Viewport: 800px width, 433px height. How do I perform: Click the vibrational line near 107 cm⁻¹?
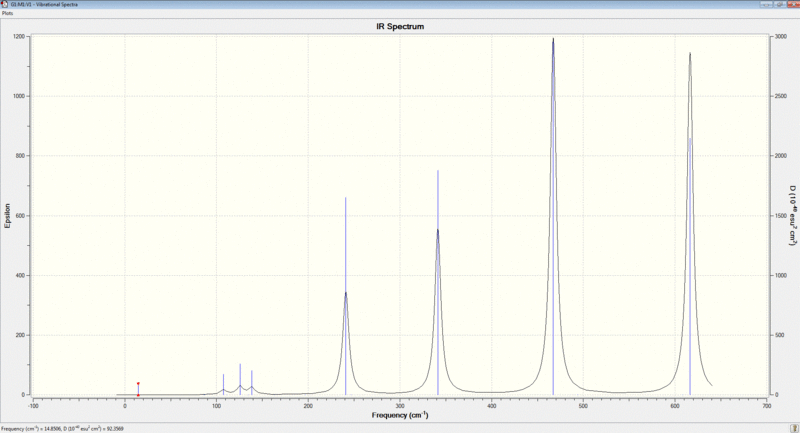click(x=223, y=385)
